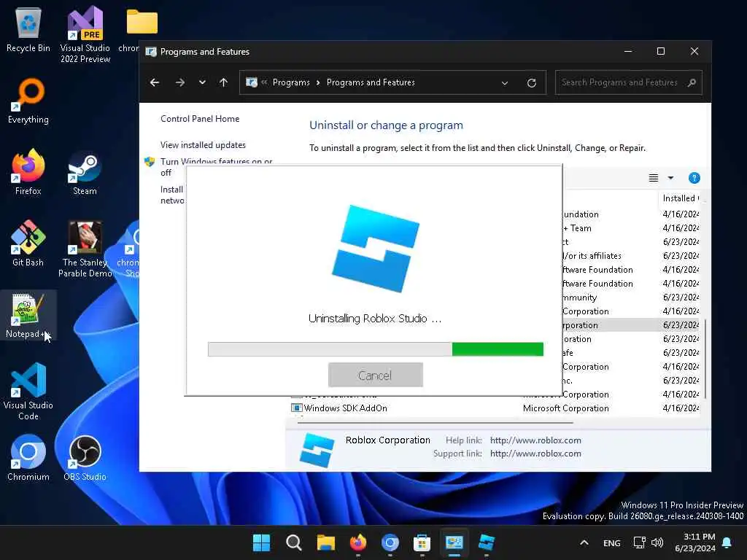Select The Stanley Parable Demo icon
The image size is (747, 560).
85,249
